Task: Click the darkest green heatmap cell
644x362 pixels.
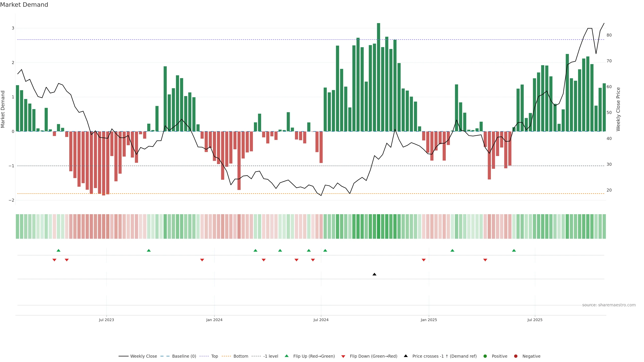Action: pyautogui.click(x=379, y=226)
